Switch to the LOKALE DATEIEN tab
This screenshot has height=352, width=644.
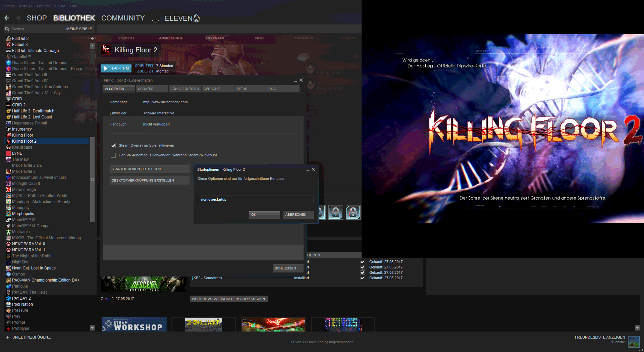(x=185, y=89)
